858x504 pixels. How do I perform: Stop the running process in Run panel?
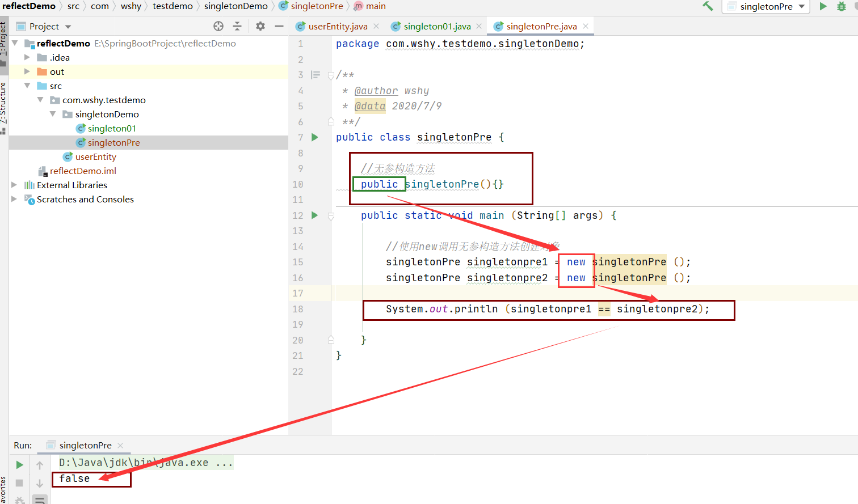coord(19,483)
